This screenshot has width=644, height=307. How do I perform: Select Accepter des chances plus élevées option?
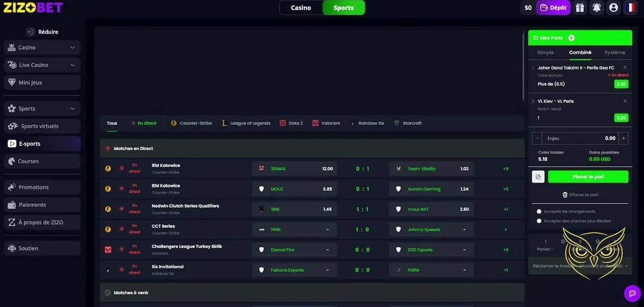(540, 221)
